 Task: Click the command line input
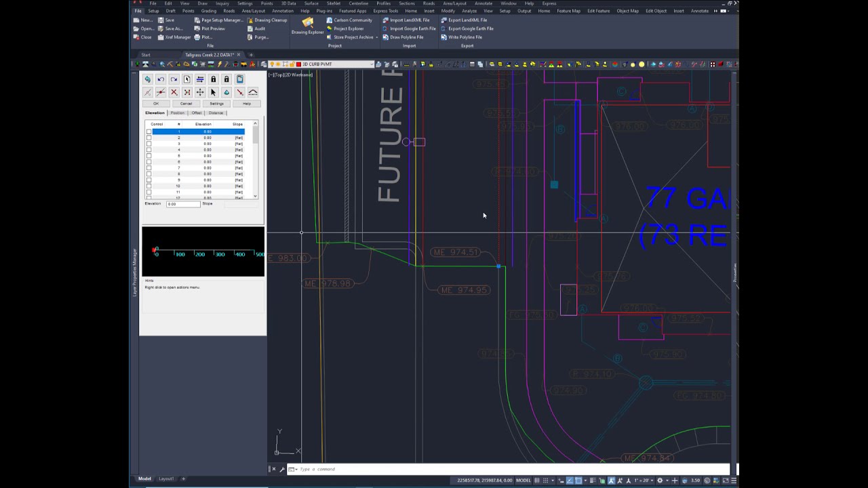coord(513,469)
